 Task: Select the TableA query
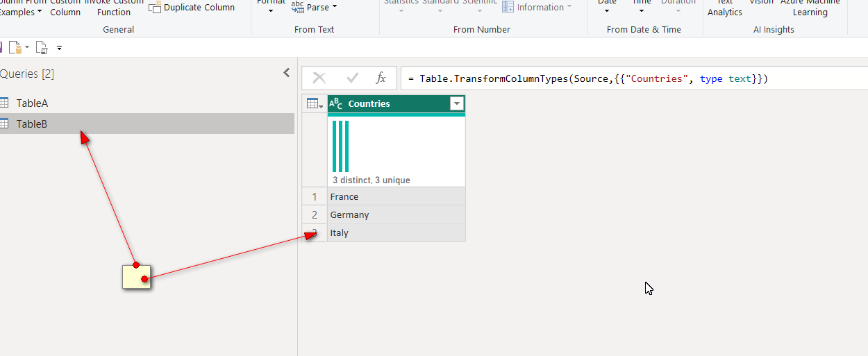pyautogui.click(x=147, y=103)
